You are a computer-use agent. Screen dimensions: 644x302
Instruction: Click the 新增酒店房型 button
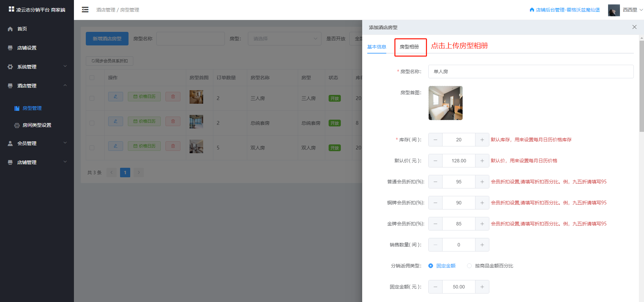pos(107,39)
